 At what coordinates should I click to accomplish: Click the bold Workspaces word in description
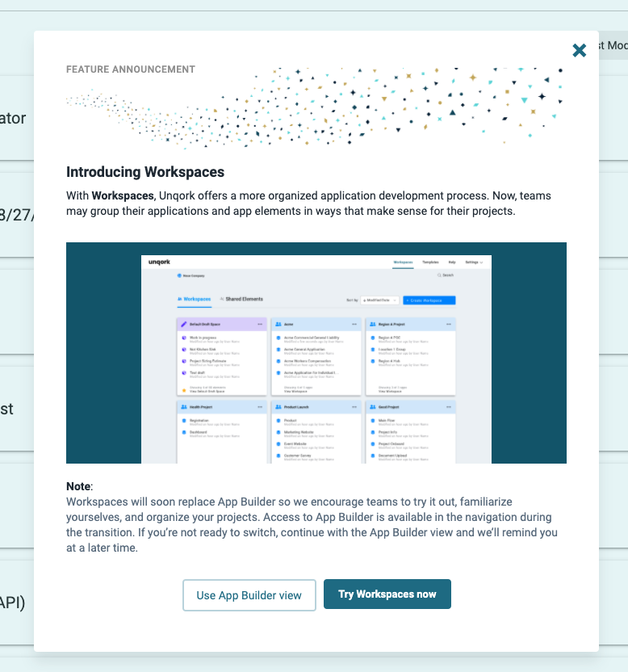[x=123, y=195]
